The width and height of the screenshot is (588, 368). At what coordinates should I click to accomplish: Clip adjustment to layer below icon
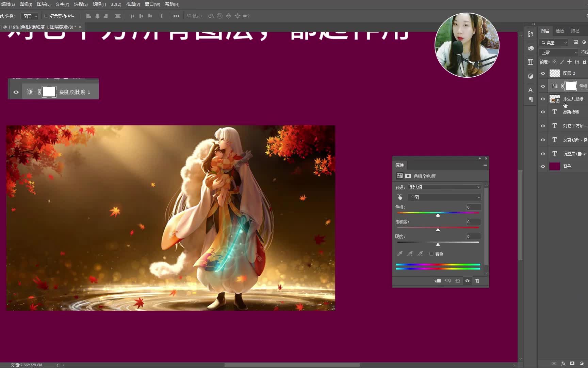438,281
